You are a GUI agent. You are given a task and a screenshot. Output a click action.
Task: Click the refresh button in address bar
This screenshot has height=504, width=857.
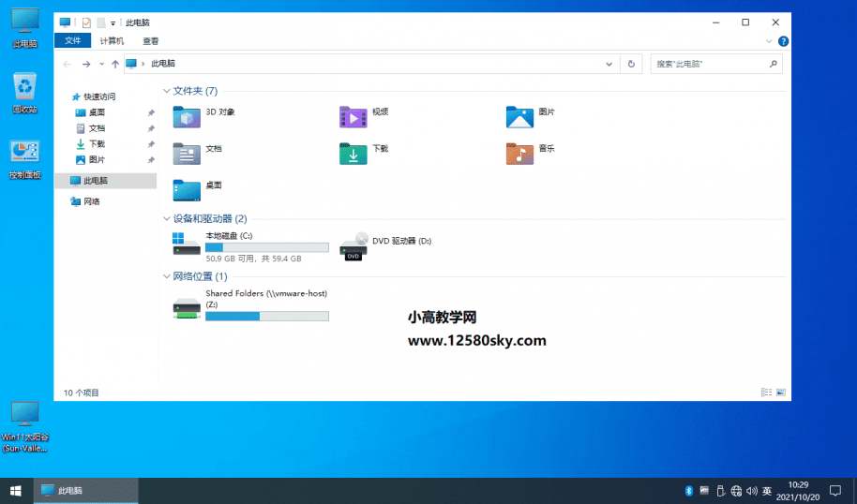(631, 64)
